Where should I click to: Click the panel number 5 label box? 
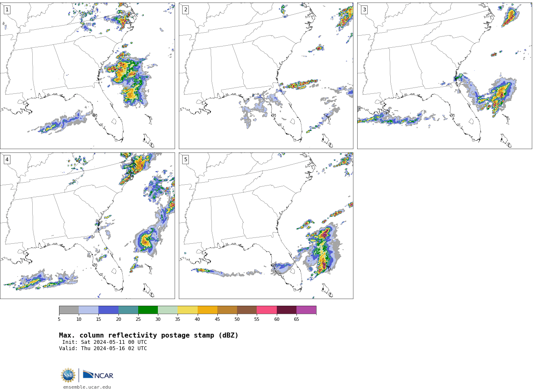[186, 160]
